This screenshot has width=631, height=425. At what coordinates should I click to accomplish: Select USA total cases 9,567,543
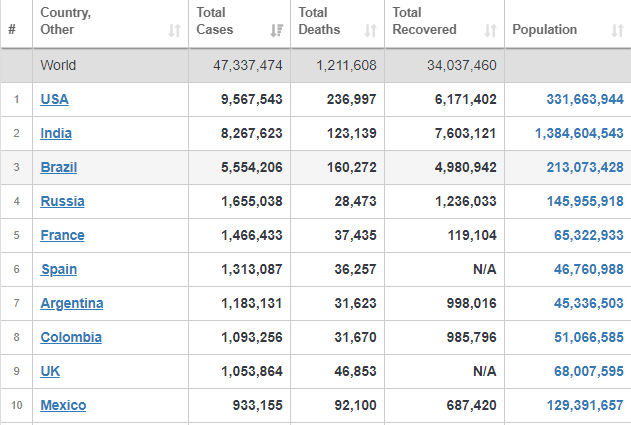[252, 99]
